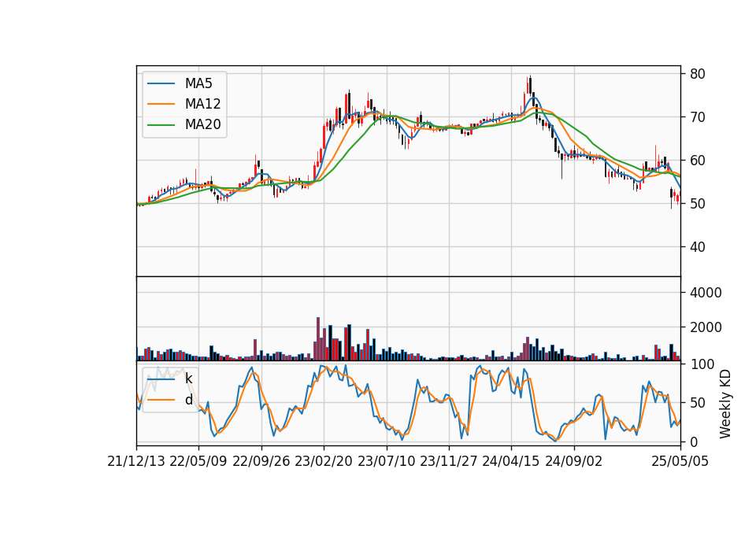Click the orange MA12 legend line sample
756x543 pixels.
(161, 104)
